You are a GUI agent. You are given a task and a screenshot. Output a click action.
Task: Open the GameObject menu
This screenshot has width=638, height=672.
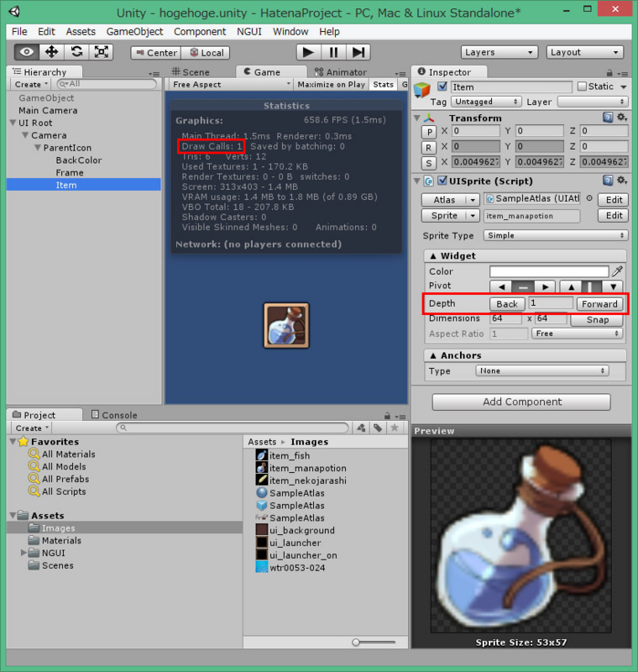135,32
